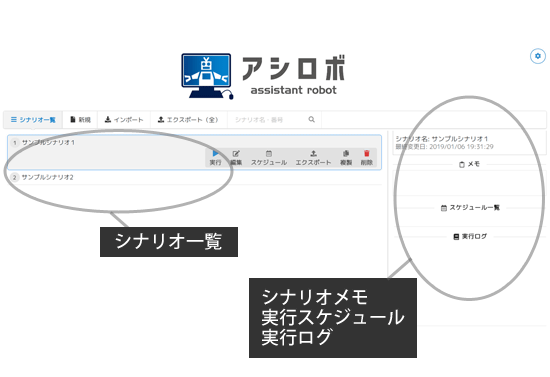Viewport: 550px width, 377px height.
Task: Select the 新規 menu item
Action: pos(80,120)
